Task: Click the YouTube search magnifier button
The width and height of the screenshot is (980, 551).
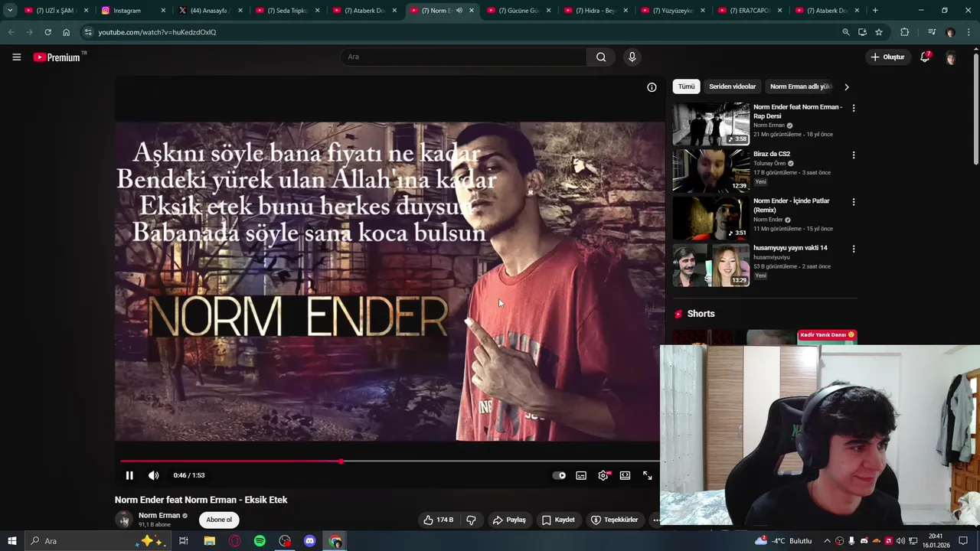Action: pyautogui.click(x=601, y=57)
